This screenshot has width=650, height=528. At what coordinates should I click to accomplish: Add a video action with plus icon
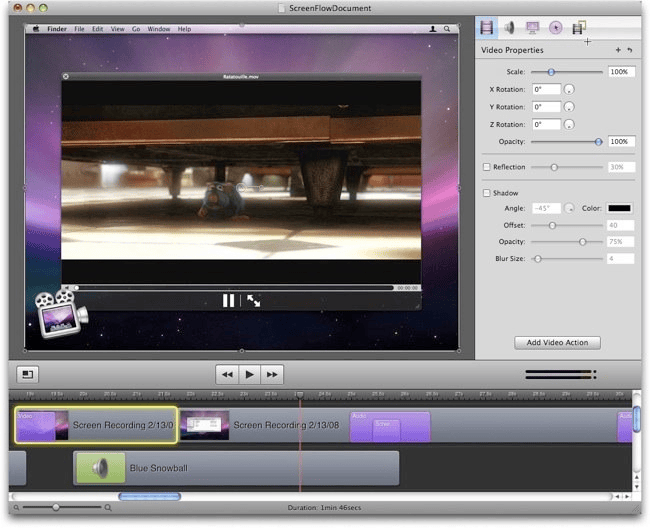618,50
